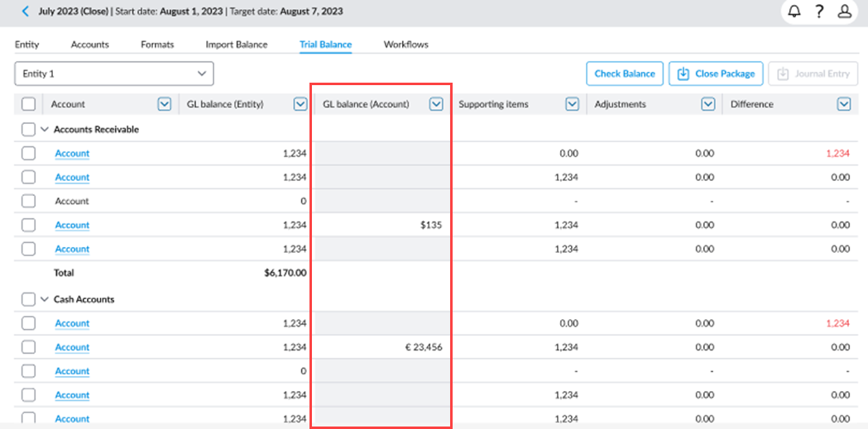The width and height of the screenshot is (868, 429).
Task: Open the notifications bell
Action: click(794, 12)
